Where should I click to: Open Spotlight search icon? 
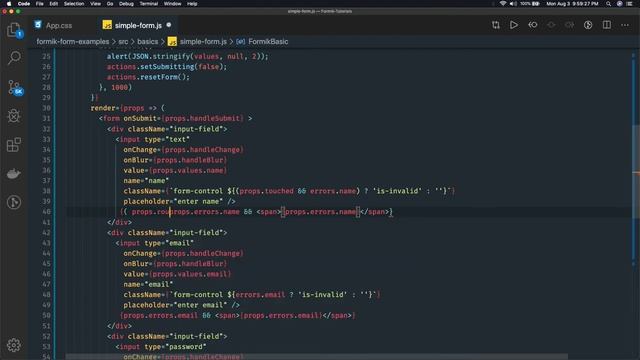pos(609,4)
